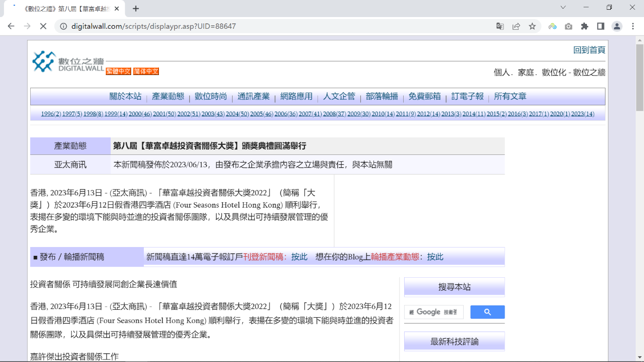Close the 數位之牆 tab
The width and height of the screenshot is (644, 362).
[x=117, y=8]
